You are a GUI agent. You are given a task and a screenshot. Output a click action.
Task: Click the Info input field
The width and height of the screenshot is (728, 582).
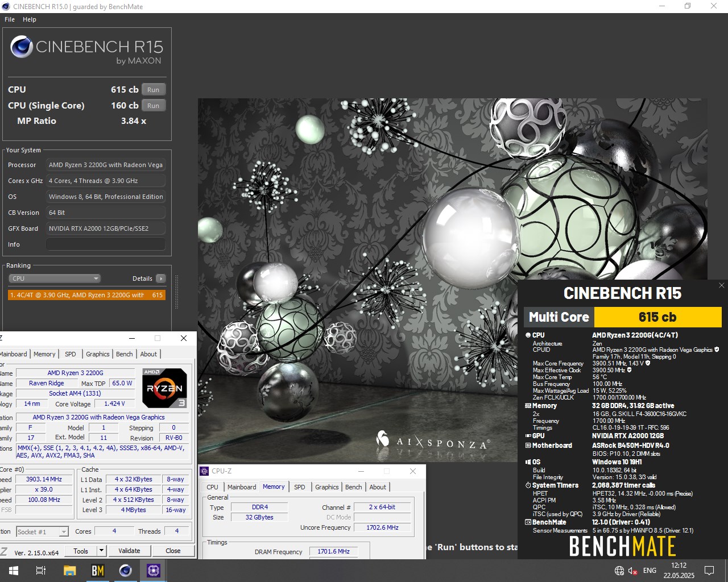tap(106, 244)
